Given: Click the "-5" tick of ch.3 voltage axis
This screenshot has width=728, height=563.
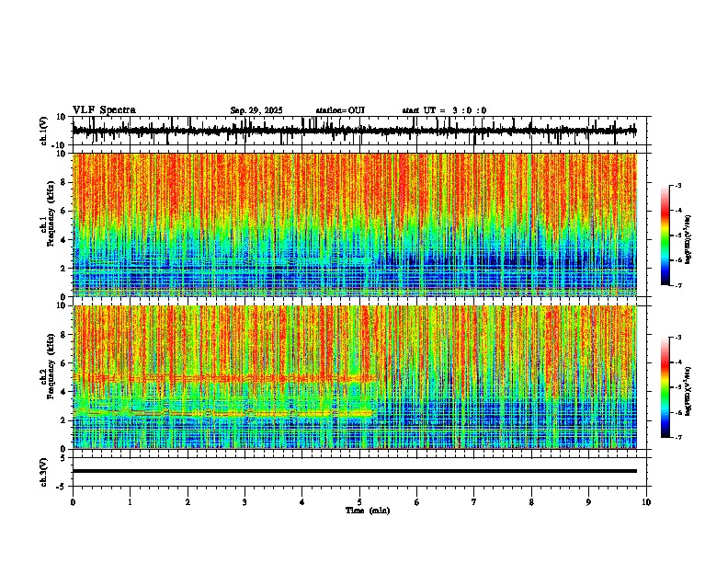Looking at the screenshot, I should (x=63, y=487).
